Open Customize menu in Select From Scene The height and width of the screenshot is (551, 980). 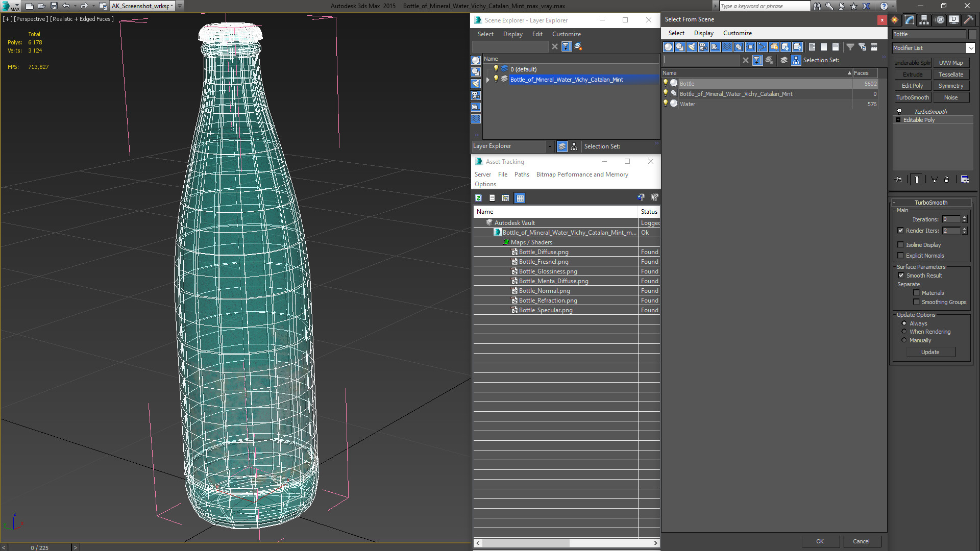737,33
